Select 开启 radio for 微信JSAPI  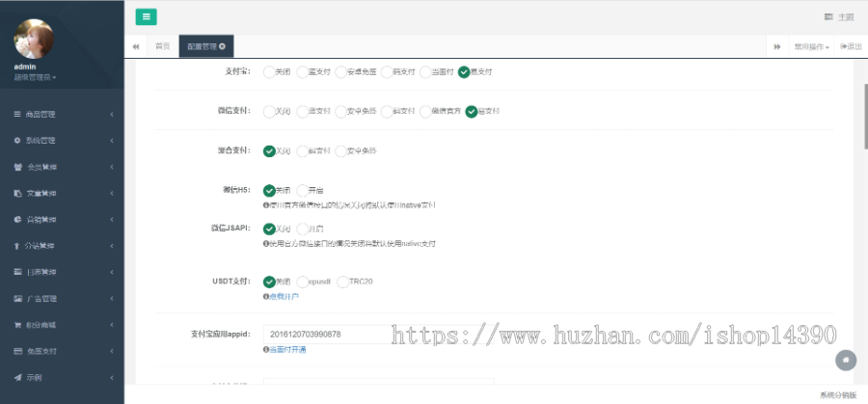coord(302,229)
